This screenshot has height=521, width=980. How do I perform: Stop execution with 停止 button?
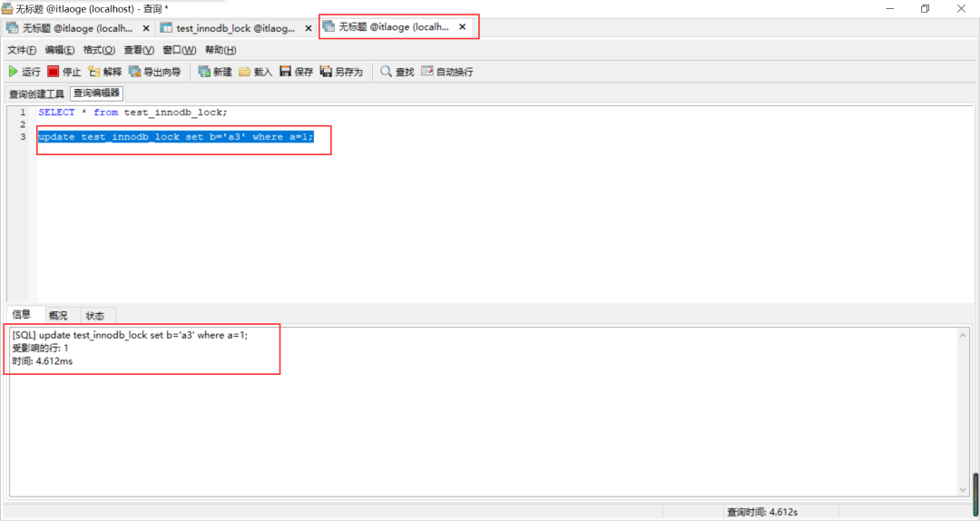[64, 72]
